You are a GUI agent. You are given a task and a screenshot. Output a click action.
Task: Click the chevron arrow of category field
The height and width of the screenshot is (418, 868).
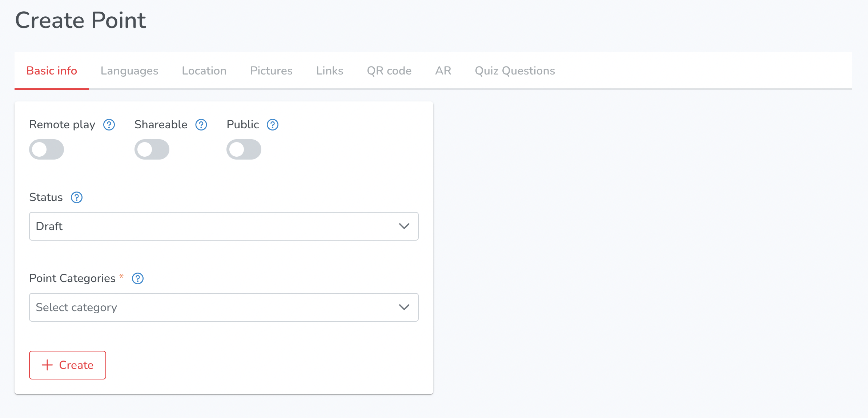[x=404, y=307]
